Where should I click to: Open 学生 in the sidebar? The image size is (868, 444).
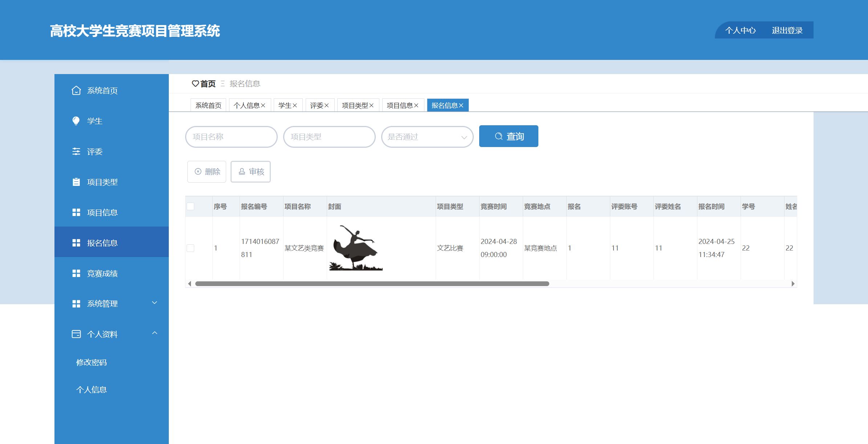111,121
